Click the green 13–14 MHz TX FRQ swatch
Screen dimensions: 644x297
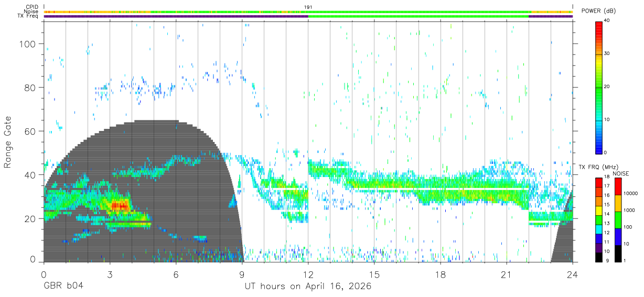click(599, 219)
